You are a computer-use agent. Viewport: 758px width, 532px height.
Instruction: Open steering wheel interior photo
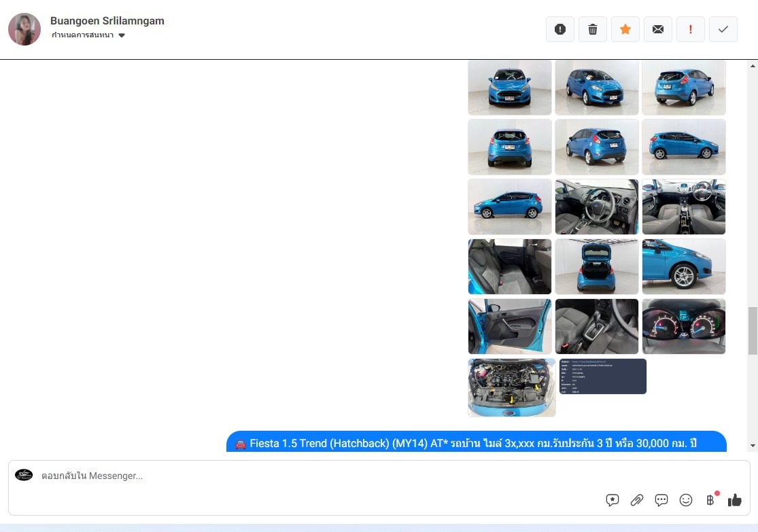click(596, 207)
